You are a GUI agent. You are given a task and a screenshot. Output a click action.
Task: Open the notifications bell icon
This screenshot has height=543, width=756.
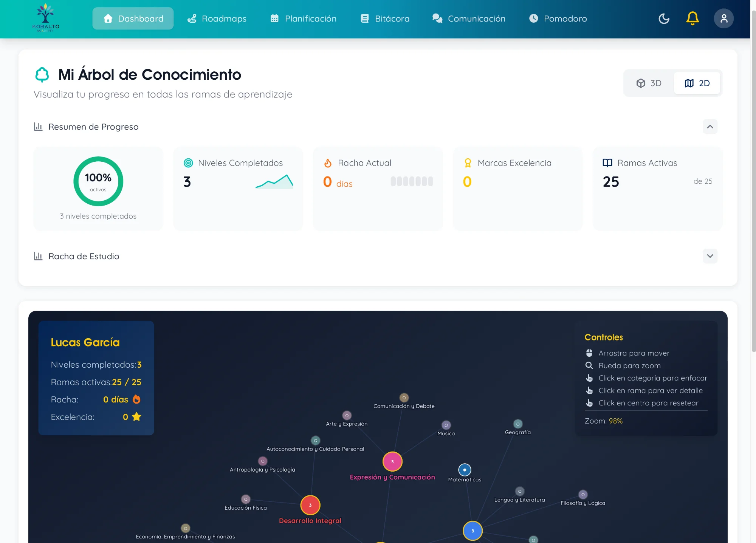tap(692, 19)
